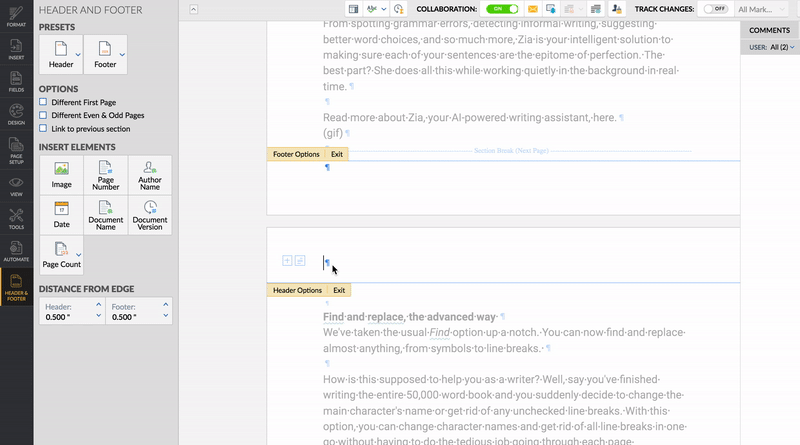Insert the Author Name element
The width and height of the screenshot is (800, 445).
(149, 175)
